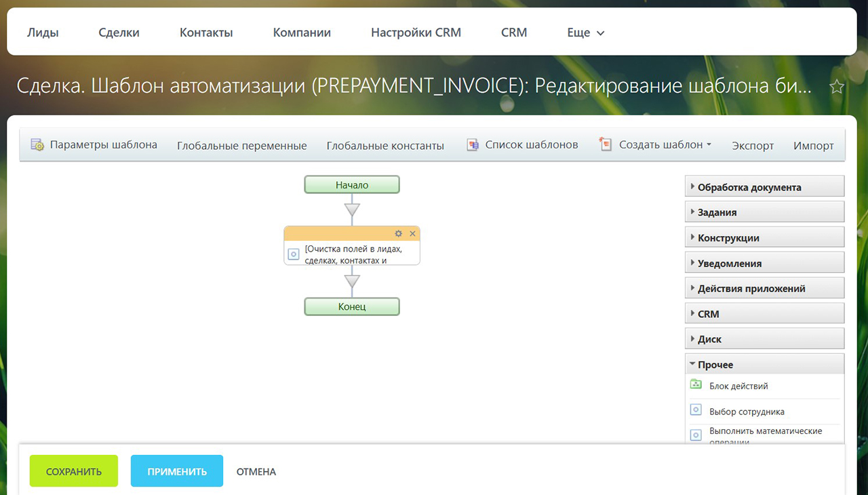Expand the CRM activities section
This screenshot has height=495, width=868.
[764, 314]
